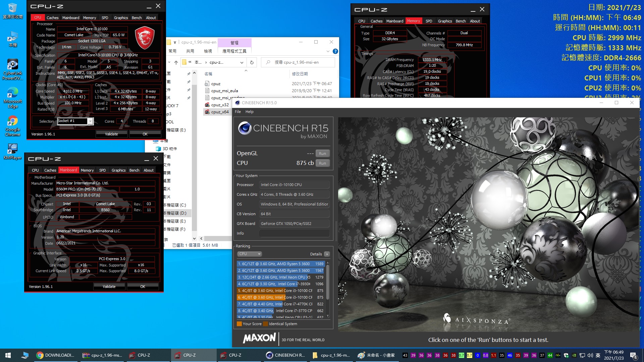
Task: Open the CPU ranking type dropdown in Cinebench
Action: coord(249,254)
